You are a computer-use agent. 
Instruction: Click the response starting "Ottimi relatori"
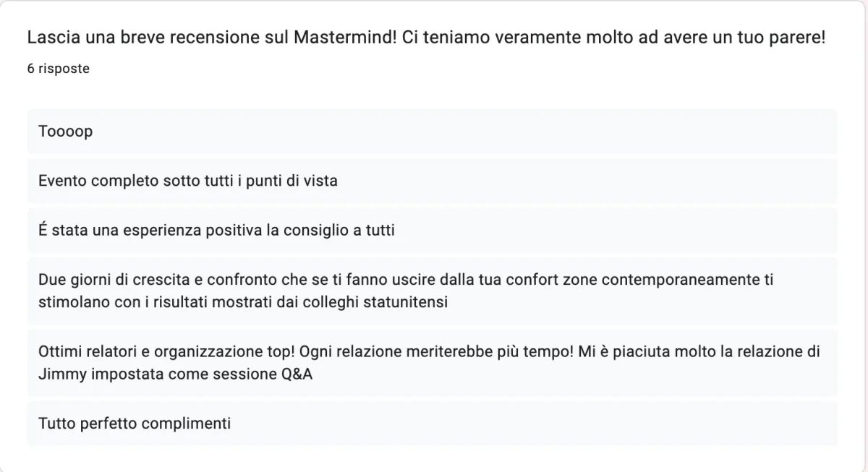click(x=432, y=363)
